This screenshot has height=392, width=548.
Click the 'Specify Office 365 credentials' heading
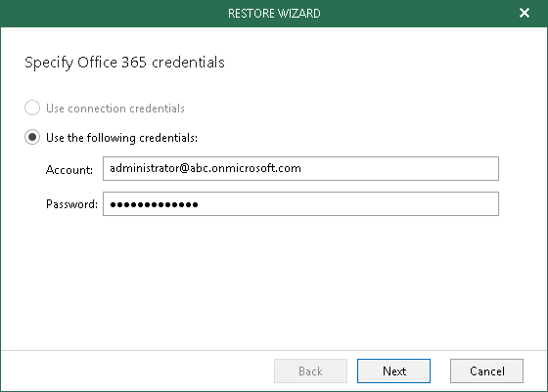pos(124,63)
